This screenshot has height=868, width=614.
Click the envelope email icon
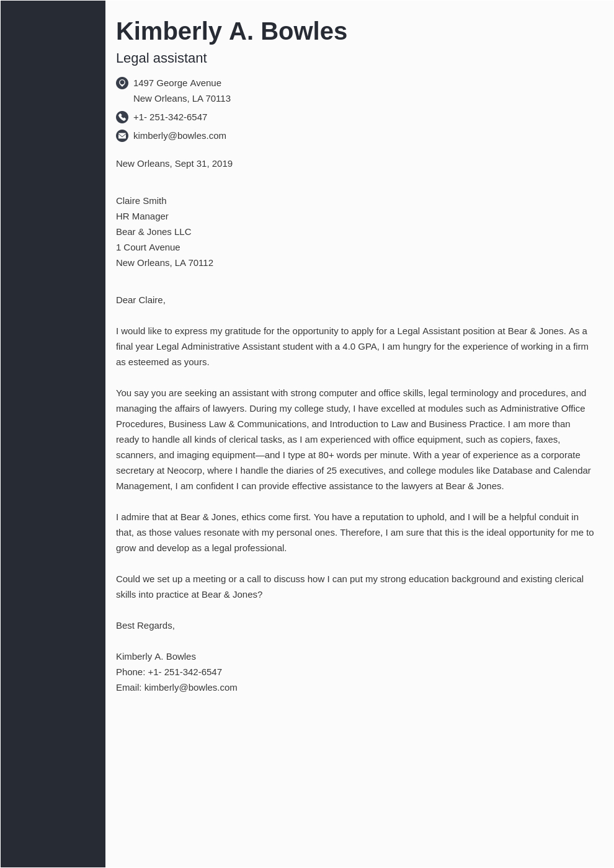[x=122, y=136]
